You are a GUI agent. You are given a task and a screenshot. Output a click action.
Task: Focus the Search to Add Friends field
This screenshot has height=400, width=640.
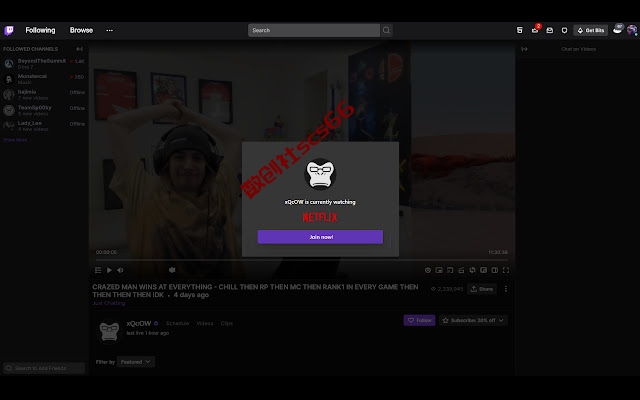tap(44, 368)
